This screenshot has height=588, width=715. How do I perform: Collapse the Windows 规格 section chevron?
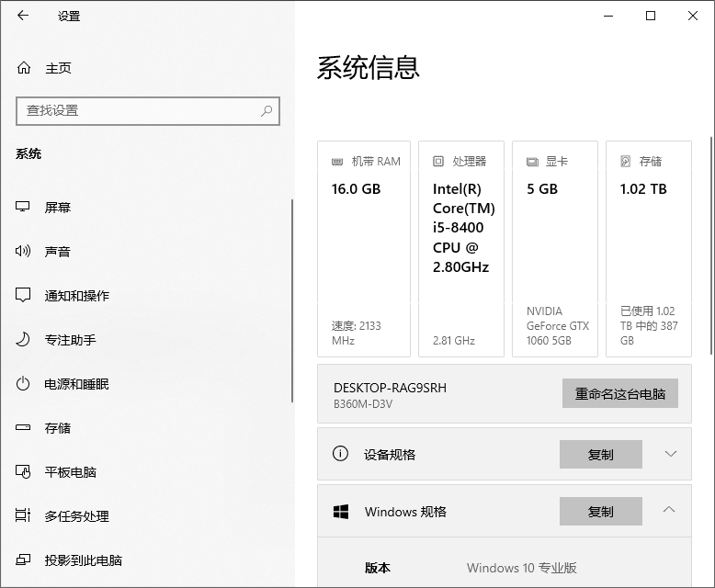pos(670,511)
